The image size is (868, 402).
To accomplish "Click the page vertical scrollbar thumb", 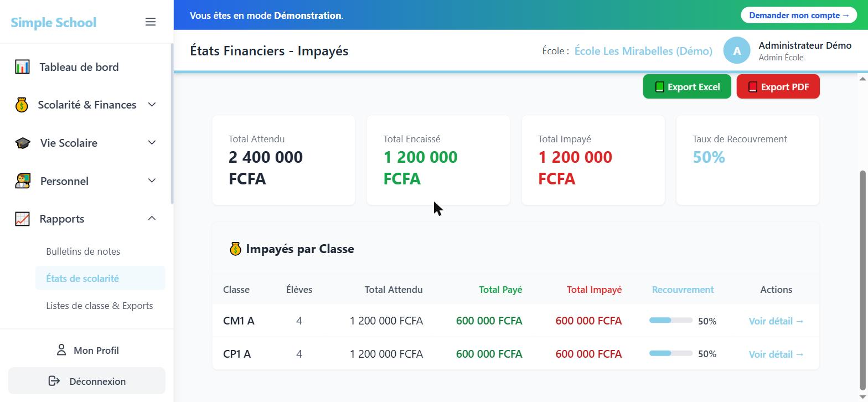I will tap(862, 280).
